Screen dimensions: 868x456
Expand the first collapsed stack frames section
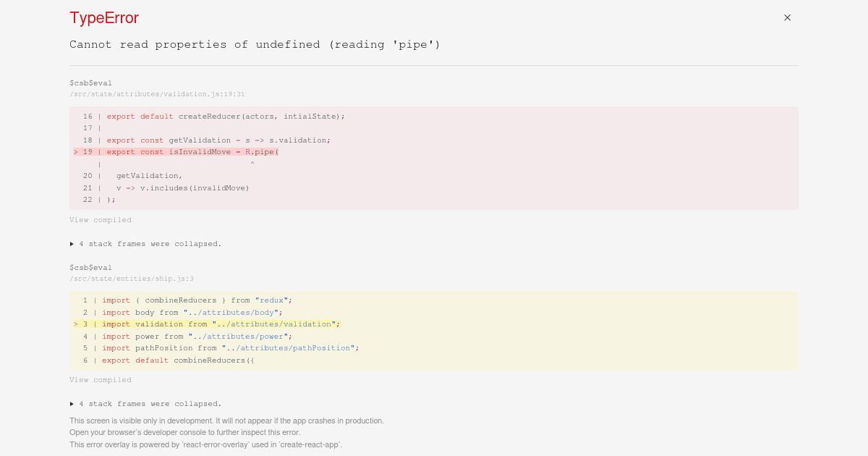145,243
